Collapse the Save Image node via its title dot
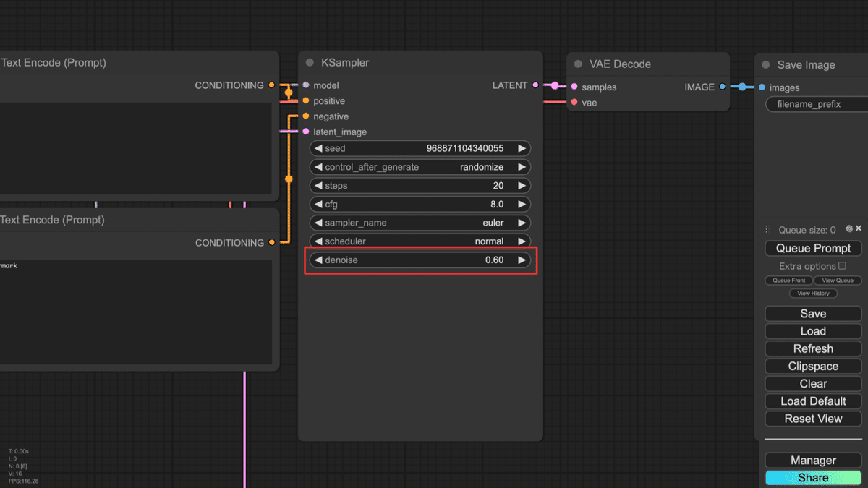Viewport: 868px width, 488px height. [765, 65]
